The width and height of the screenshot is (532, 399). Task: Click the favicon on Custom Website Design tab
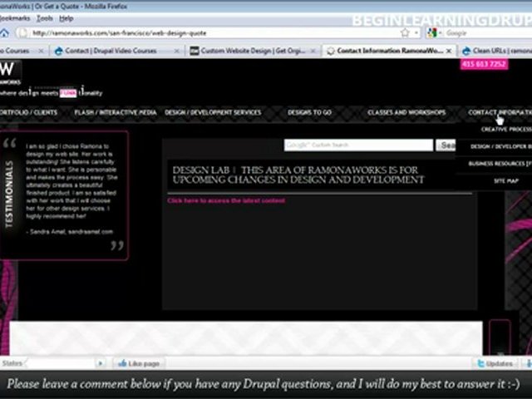[x=194, y=51]
